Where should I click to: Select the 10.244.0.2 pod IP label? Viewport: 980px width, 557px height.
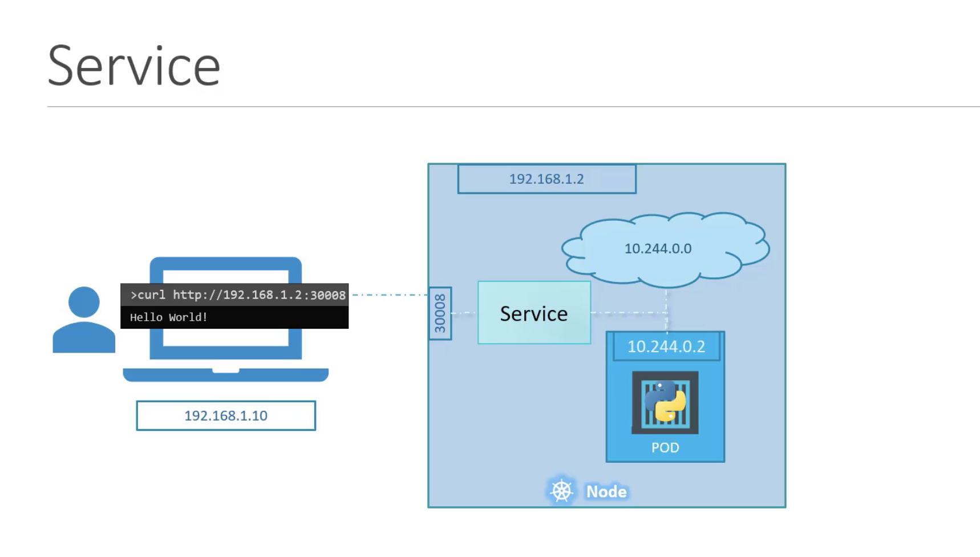coord(666,346)
